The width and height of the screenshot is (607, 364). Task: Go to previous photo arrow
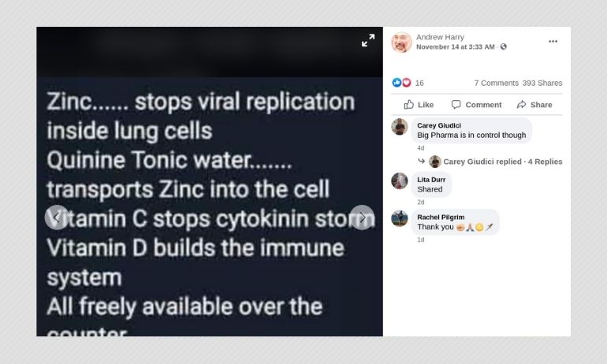point(57,217)
